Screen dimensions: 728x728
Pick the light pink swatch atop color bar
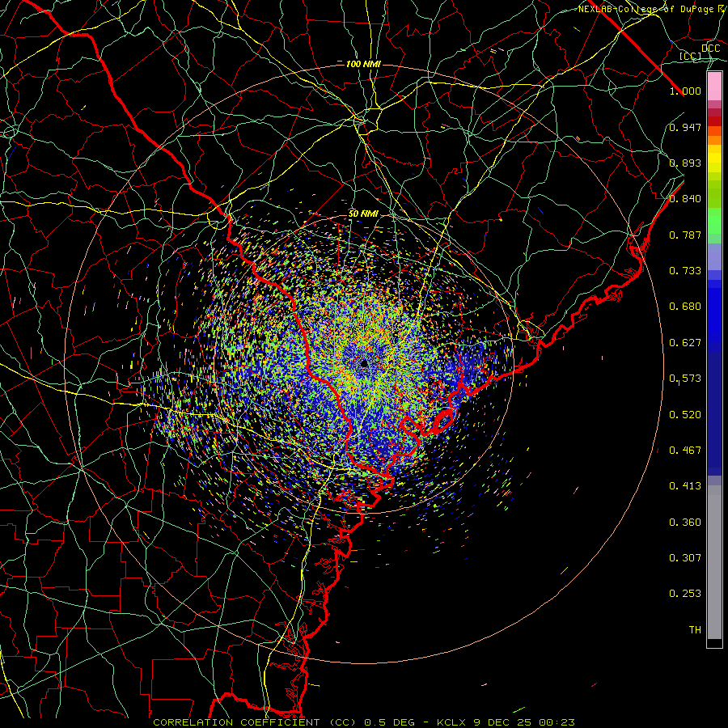click(x=714, y=87)
